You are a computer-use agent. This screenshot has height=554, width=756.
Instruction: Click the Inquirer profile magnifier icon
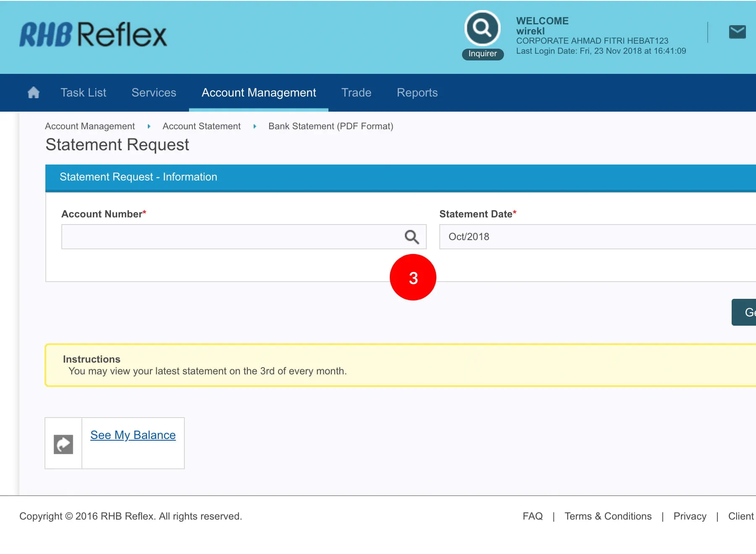(x=482, y=29)
